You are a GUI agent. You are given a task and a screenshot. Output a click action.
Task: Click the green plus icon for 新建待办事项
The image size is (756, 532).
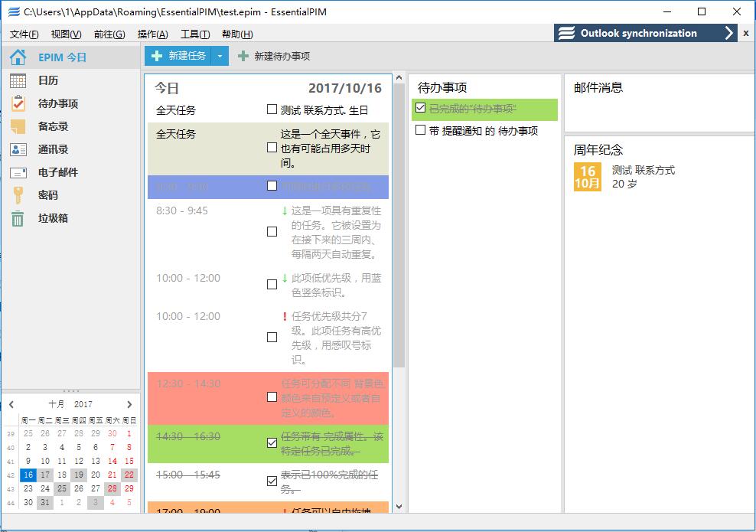[x=243, y=56]
